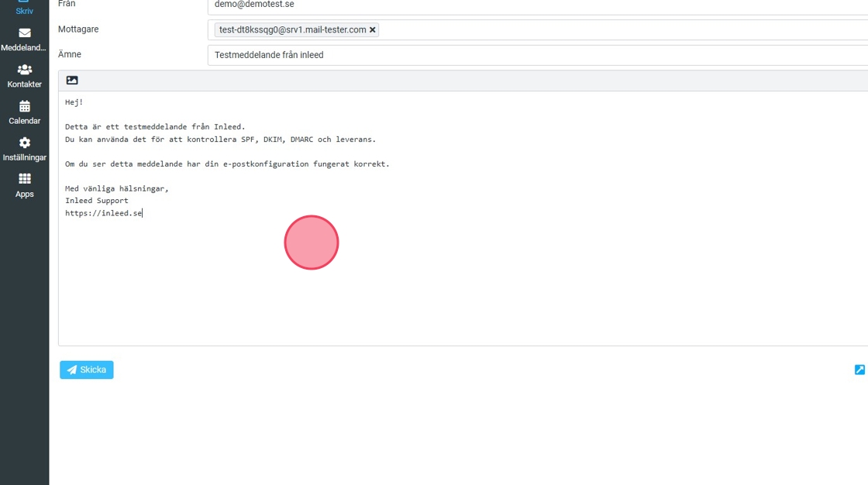This screenshot has height=485, width=868.
Task: Open the Calendar icon in sidebar
Action: point(25,106)
